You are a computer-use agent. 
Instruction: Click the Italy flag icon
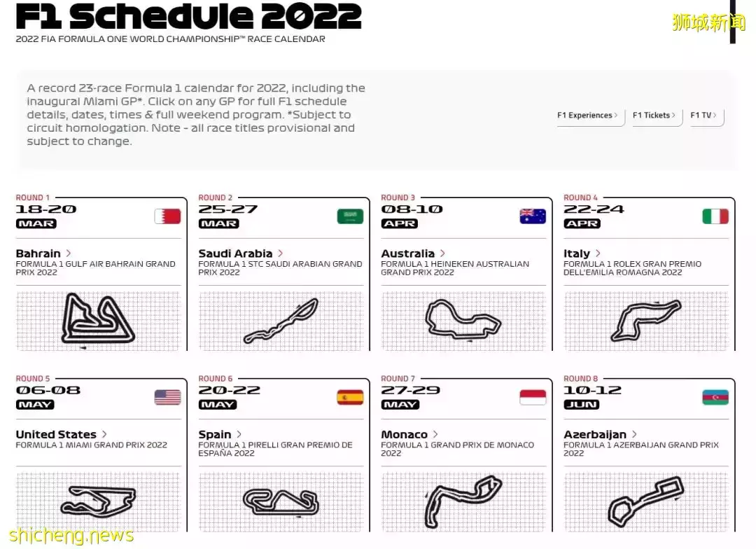coord(715,216)
